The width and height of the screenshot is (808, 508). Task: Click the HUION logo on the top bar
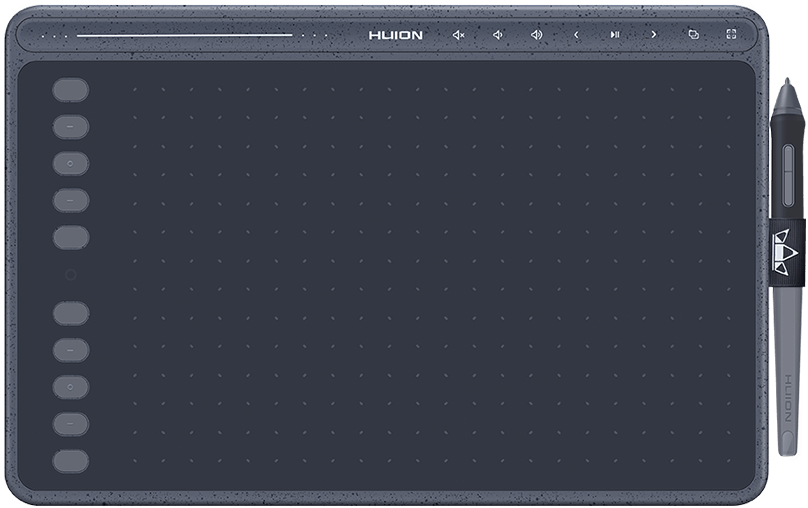coord(396,35)
